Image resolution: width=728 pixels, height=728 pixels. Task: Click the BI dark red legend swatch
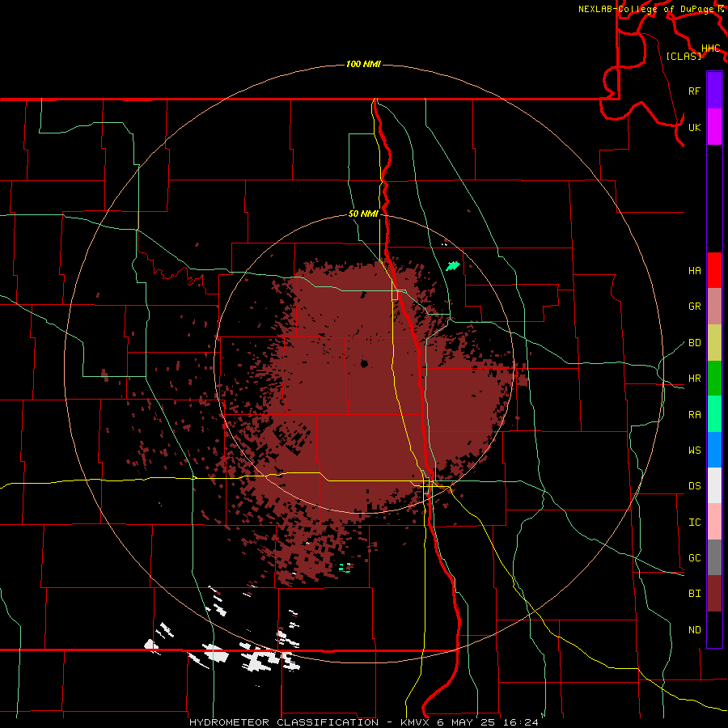[x=714, y=594]
